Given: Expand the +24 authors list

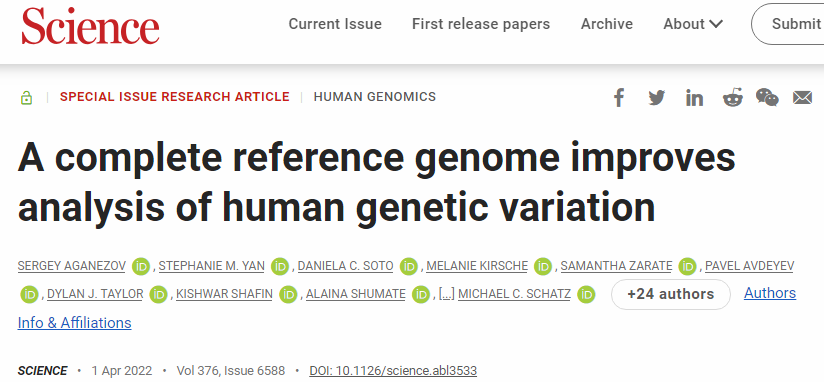Looking at the screenshot, I should (671, 294).
